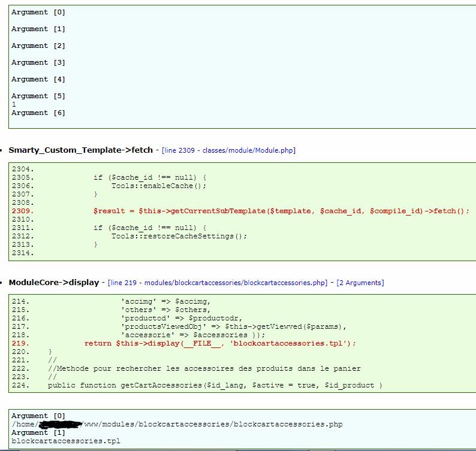
Task: Click the getCartAccessories function declaration line
Action: 215,385
